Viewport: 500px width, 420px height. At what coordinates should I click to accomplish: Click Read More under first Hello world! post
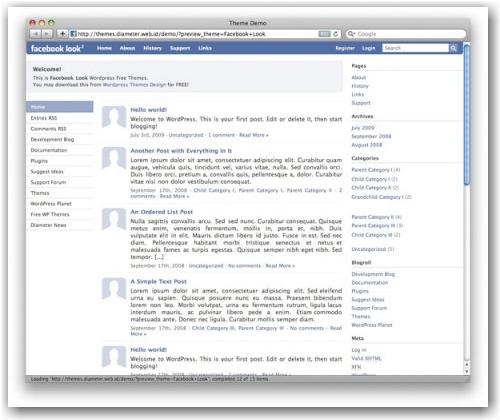coord(254,135)
